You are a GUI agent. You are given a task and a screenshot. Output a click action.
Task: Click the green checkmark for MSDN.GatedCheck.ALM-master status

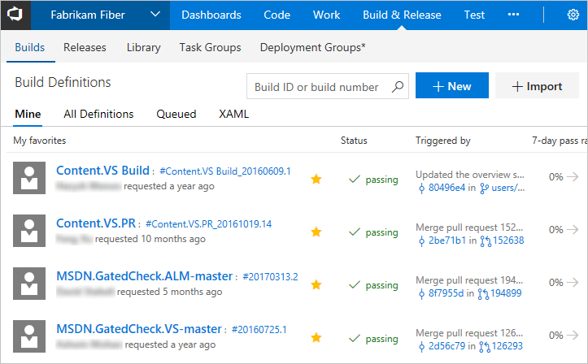coord(355,284)
